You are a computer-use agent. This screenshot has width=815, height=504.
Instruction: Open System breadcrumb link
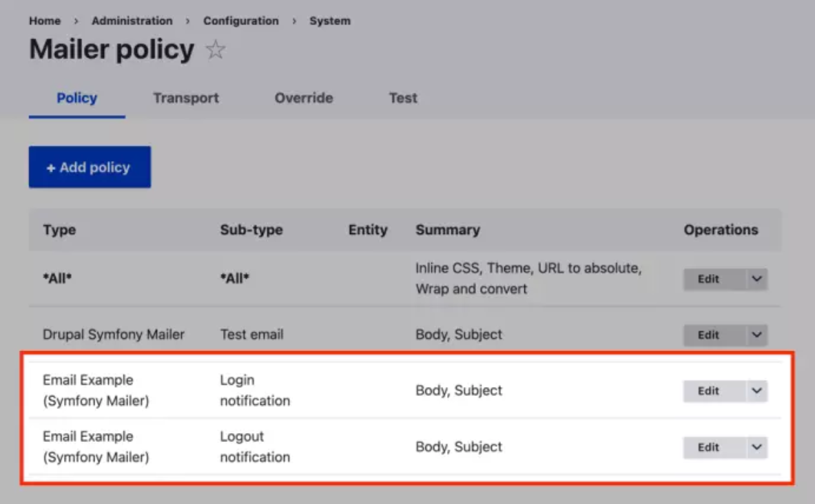(x=330, y=21)
